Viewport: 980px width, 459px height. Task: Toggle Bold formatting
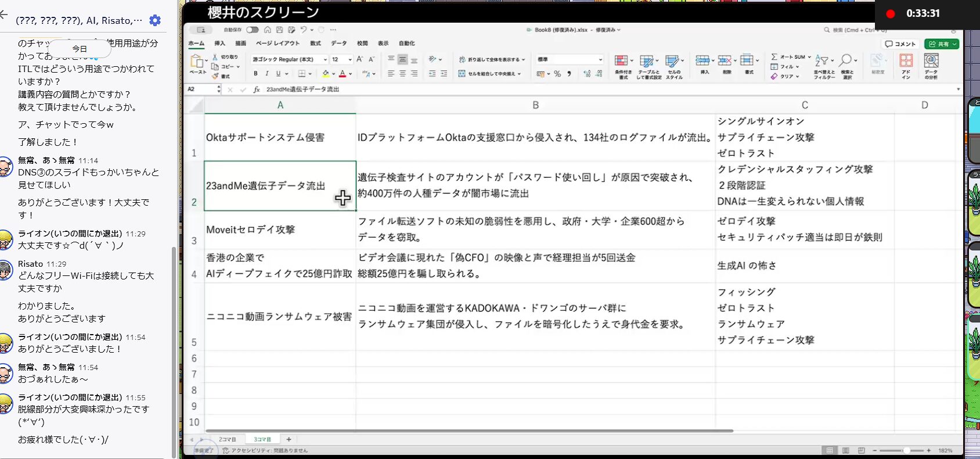[x=255, y=74]
